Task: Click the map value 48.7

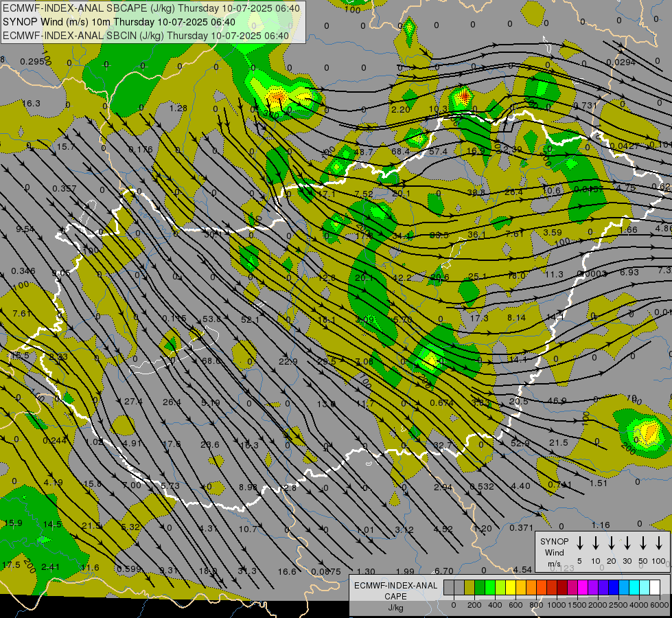Action: pyautogui.click(x=364, y=152)
